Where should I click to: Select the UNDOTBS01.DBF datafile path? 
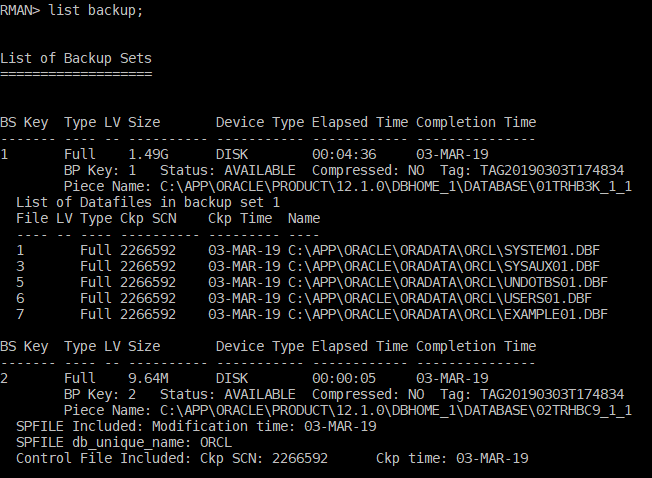pos(448,282)
